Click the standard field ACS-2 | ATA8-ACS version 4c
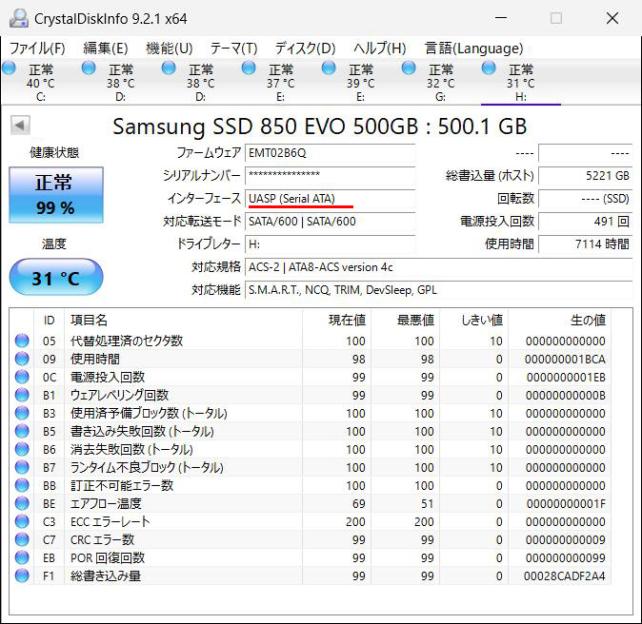 point(439,267)
